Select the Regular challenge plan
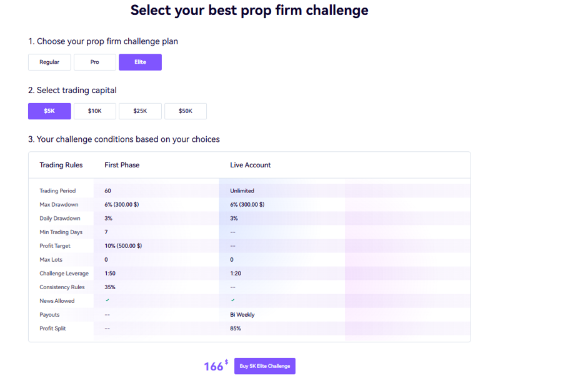The height and width of the screenshot is (391, 588). click(x=49, y=62)
